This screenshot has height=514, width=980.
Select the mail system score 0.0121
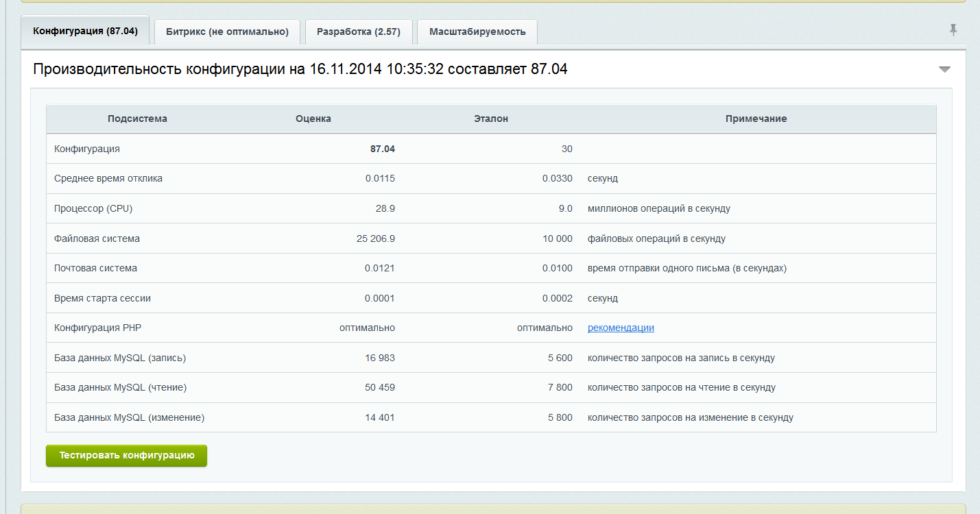click(380, 268)
